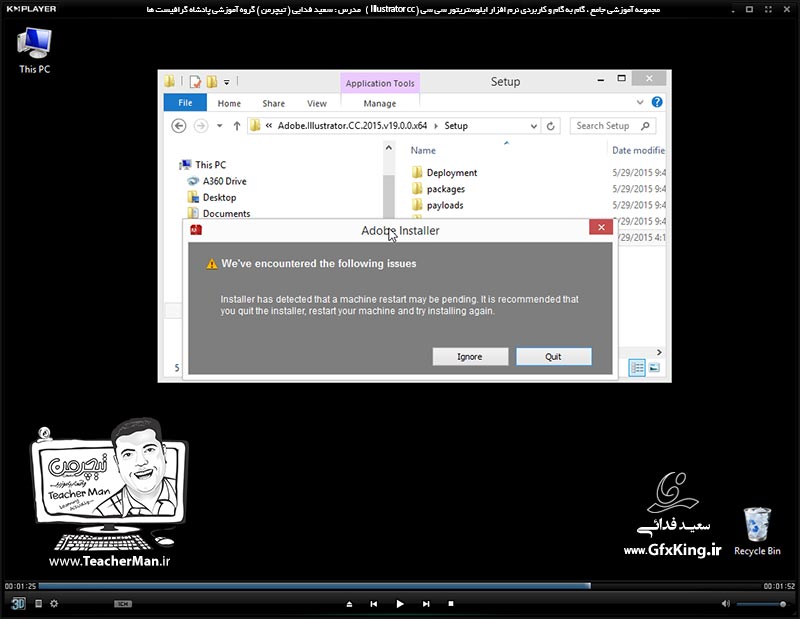The image size is (800, 619).
Task: Toggle 3D mode in KMPlayer
Action: coord(18,604)
